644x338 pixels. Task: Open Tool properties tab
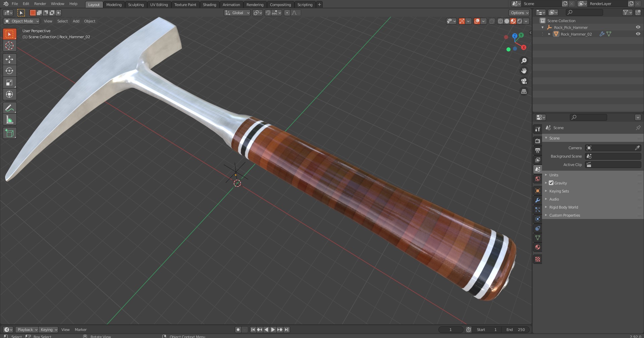click(538, 129)
